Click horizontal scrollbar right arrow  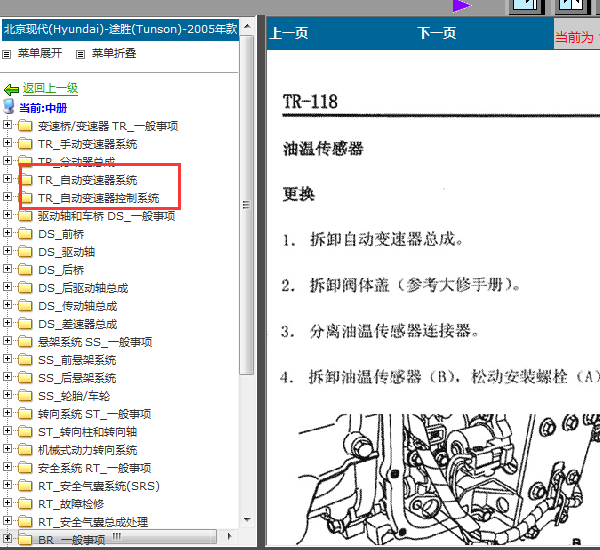click(x=229, y=536)
